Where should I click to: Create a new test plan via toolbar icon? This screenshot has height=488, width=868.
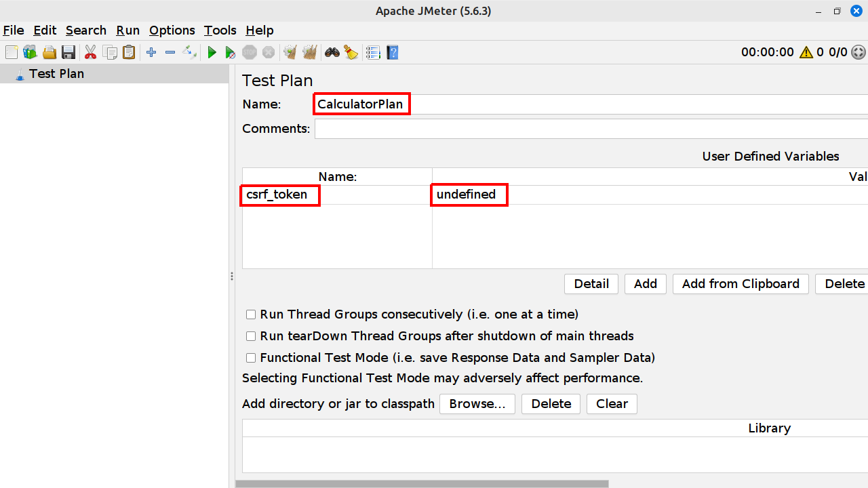point(11,52)
